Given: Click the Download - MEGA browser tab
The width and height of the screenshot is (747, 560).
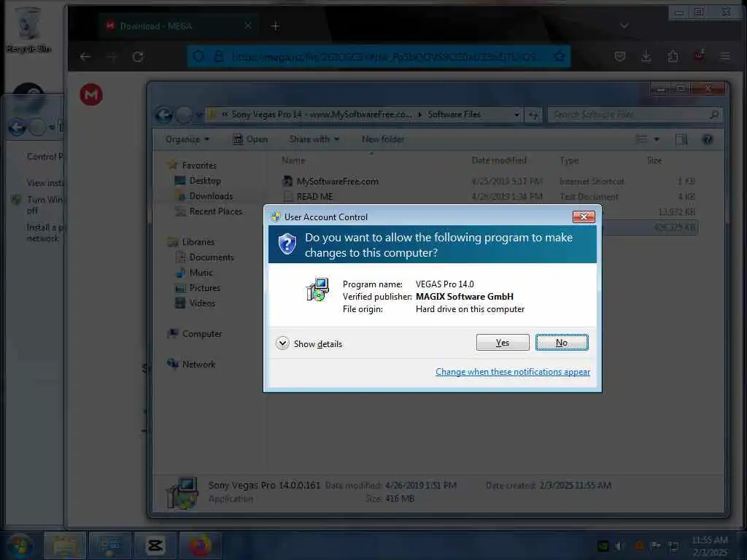Looking at the screenshot, I should [179, 26].
